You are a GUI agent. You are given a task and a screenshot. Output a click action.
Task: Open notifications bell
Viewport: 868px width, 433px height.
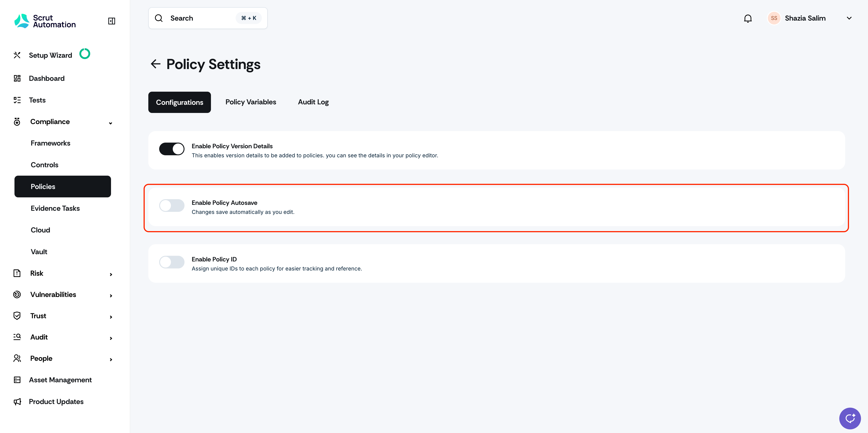(x=748, y=18)
